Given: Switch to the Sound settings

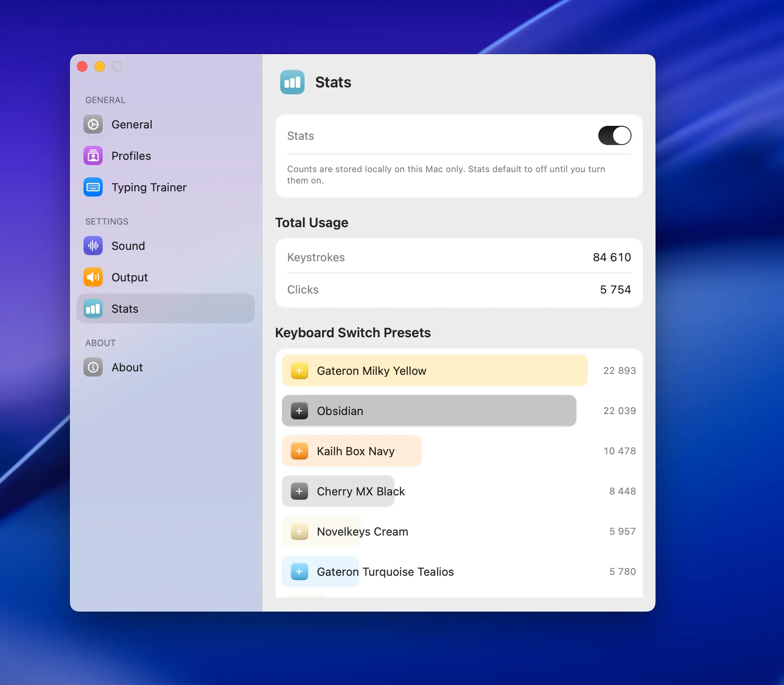Looking at the screenshot, I should [x=166, y=246].
